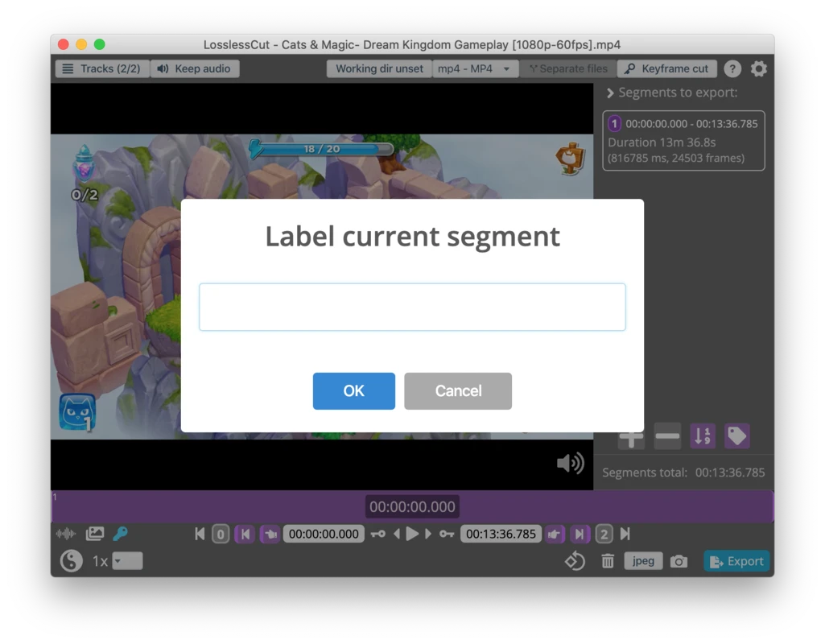Screen dimensions: 825x644
Task: Click OK in the label segment dialog
Action: [353, 391]
